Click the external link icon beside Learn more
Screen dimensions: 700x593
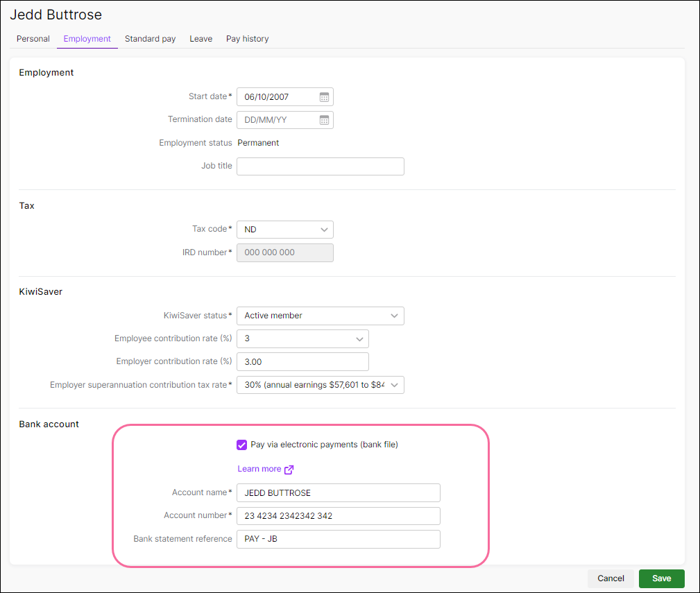point(289,470)
